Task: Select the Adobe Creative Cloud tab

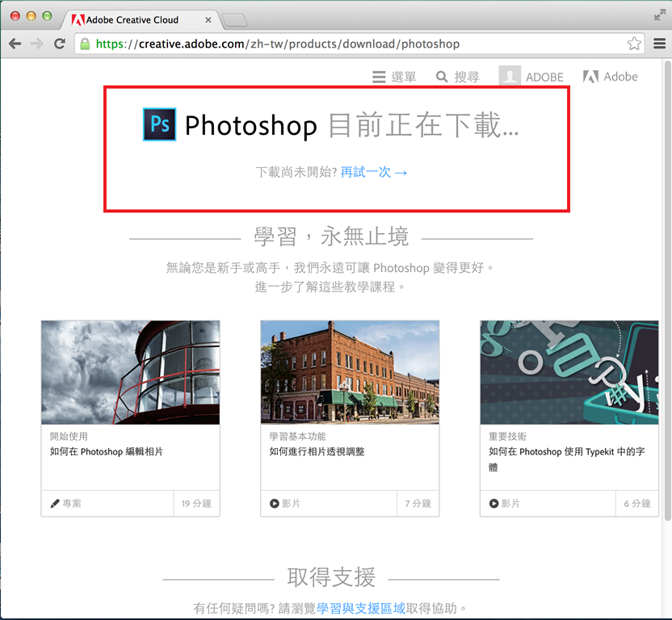Action: (141, 19)
